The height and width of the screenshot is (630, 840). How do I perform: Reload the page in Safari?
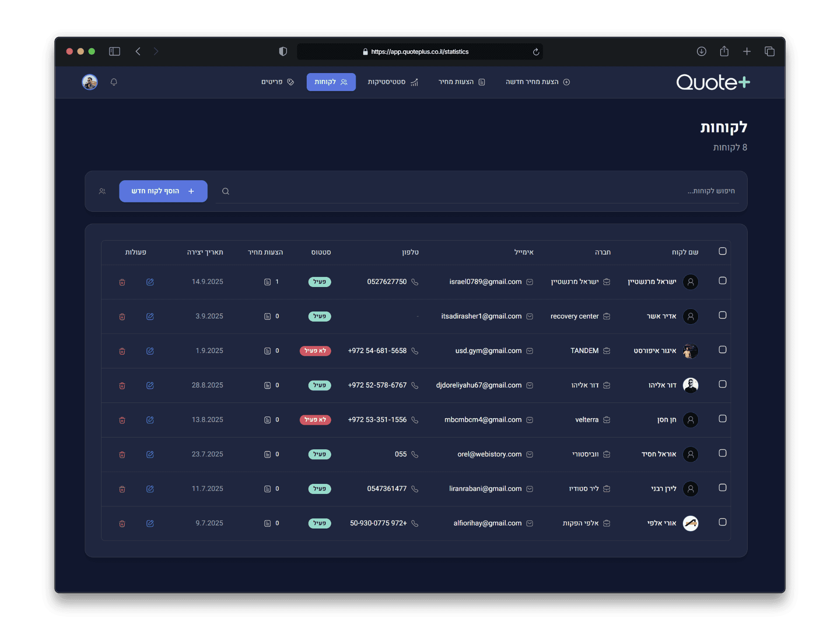[536, 52]
